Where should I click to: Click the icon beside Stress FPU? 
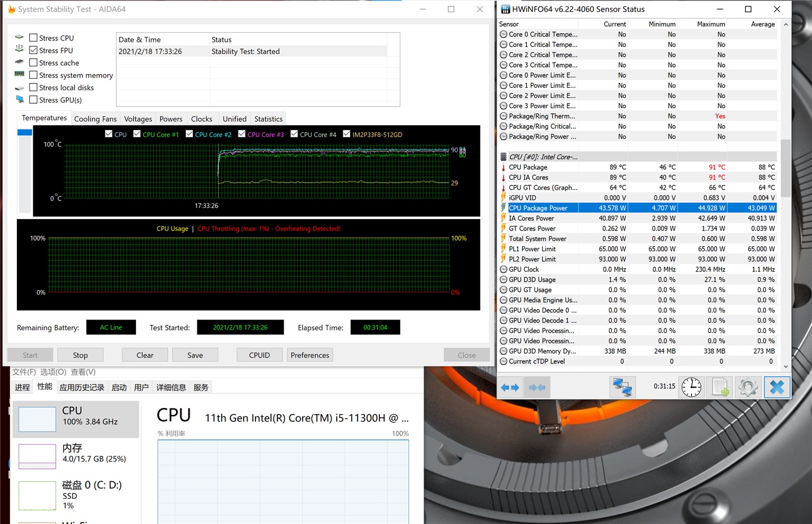(19, 50)
